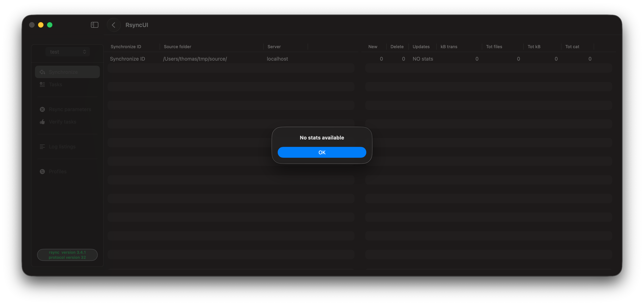The image size is (644, 305).
Task: Sort by Source folder column header
Action: pos(178,47)
